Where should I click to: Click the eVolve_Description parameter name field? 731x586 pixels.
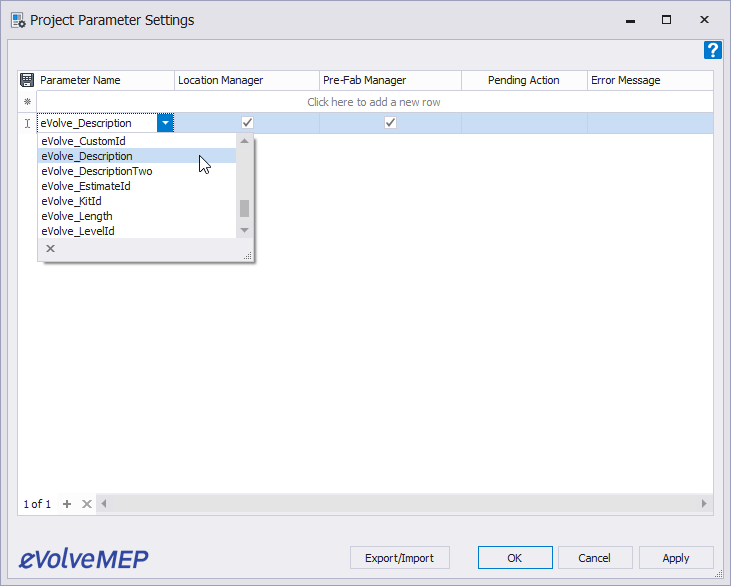[x=97, y=123]
